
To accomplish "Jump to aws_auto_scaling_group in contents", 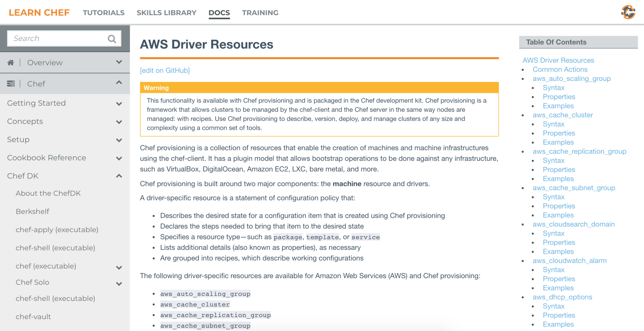I will pos(571,79).
